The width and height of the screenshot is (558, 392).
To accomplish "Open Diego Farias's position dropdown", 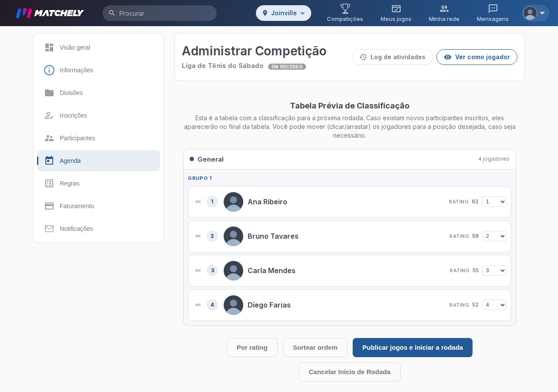I will [x=494, y=305].
